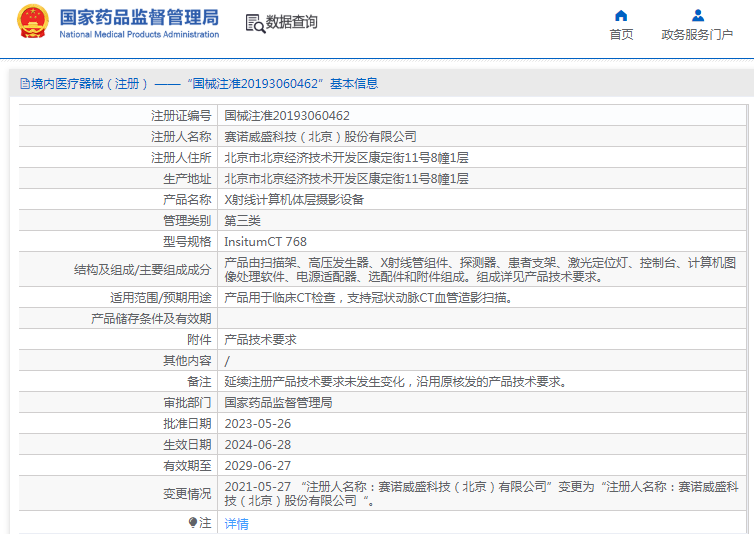Select product name X射线计算机体层摄影设备
754x534 pixels.
pos(294,200)
